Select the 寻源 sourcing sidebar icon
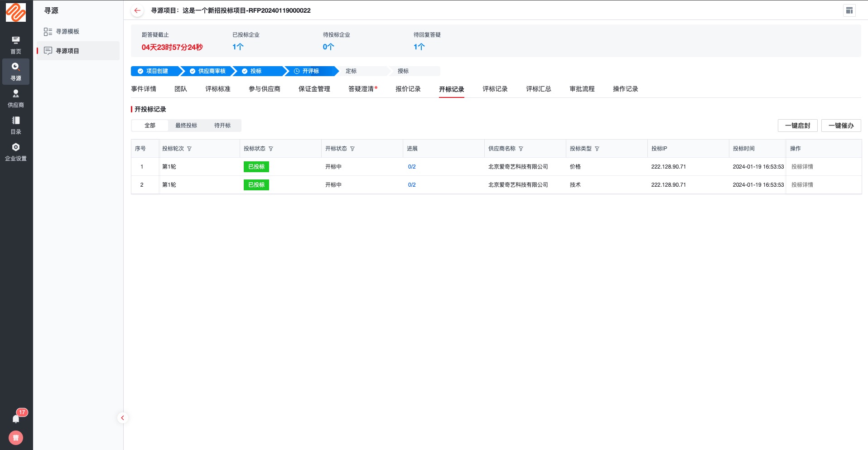 click(x=16, y=72)
